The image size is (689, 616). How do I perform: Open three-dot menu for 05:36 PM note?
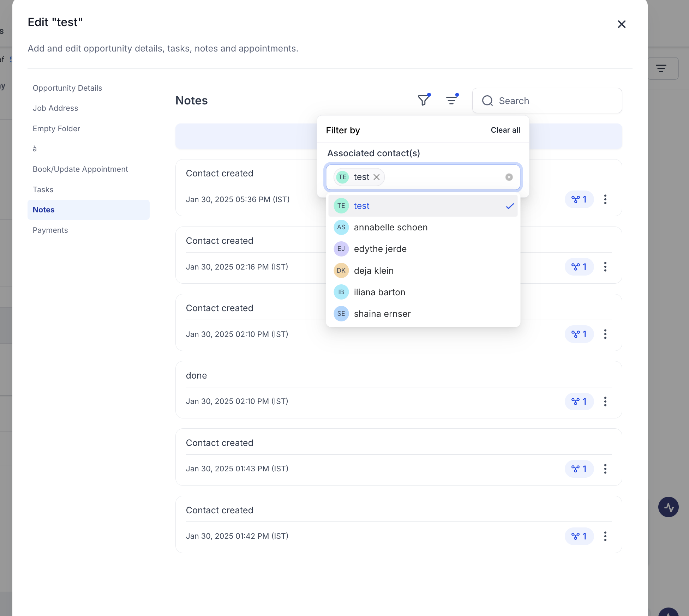[605, 199]
